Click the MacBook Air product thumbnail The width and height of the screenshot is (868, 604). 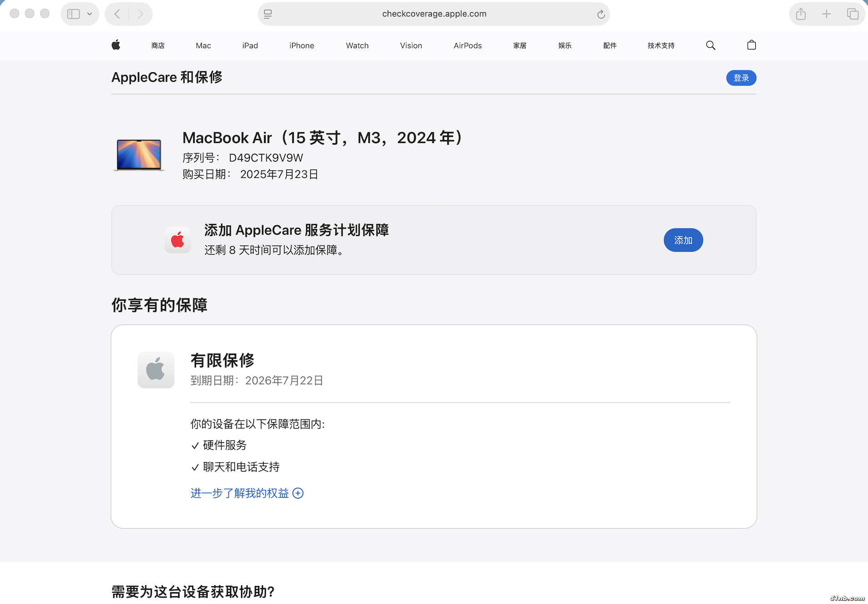pyautogui.click(x=139, y=155)
